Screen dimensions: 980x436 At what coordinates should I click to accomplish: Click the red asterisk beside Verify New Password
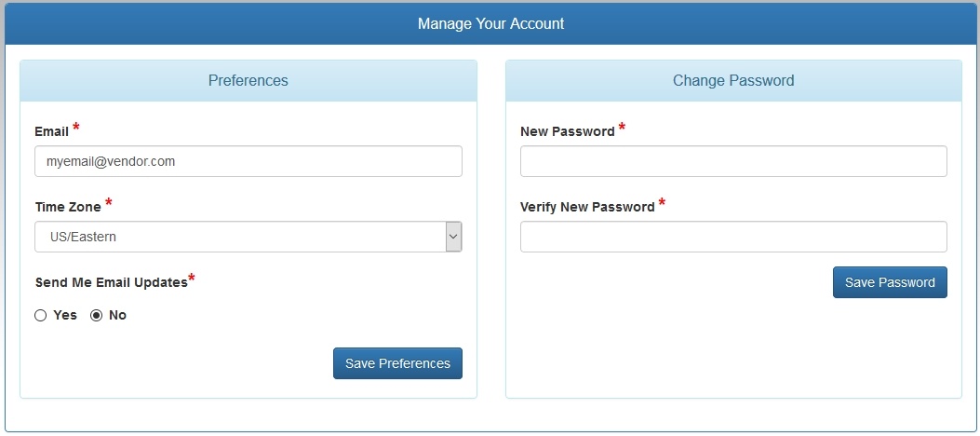pyautogui.click(x=662, y=202)
